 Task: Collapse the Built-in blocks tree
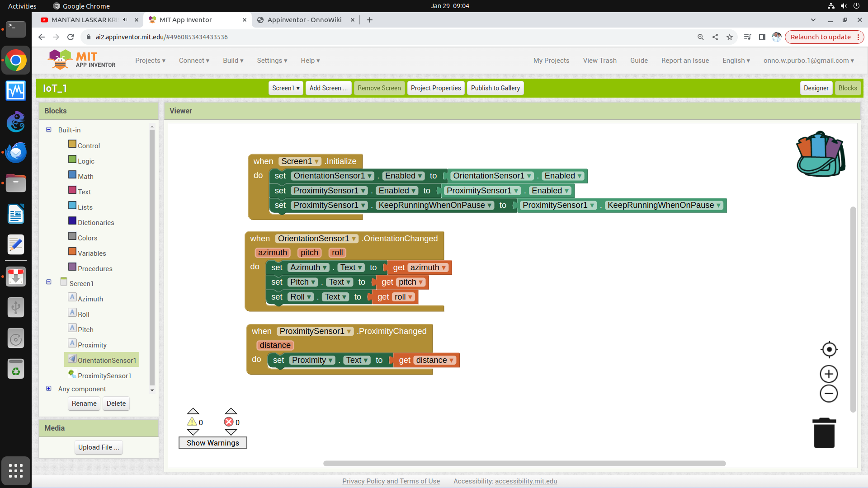tap(49, 130)
